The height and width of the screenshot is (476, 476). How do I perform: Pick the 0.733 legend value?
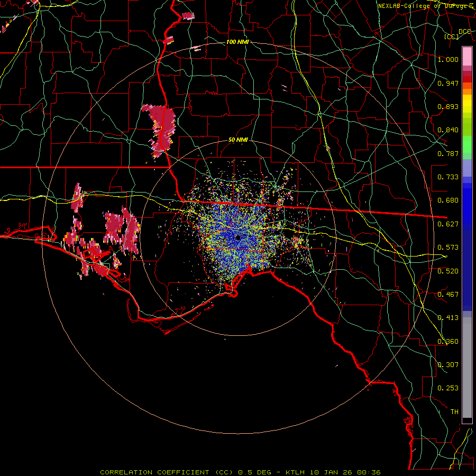click(x=448, y=177)
